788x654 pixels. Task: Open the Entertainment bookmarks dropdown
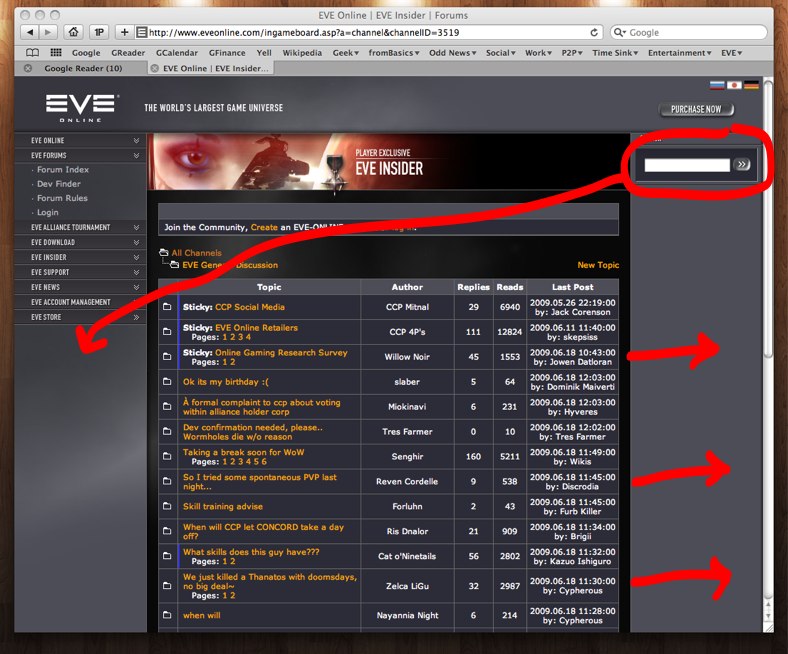tap(679, 53)
